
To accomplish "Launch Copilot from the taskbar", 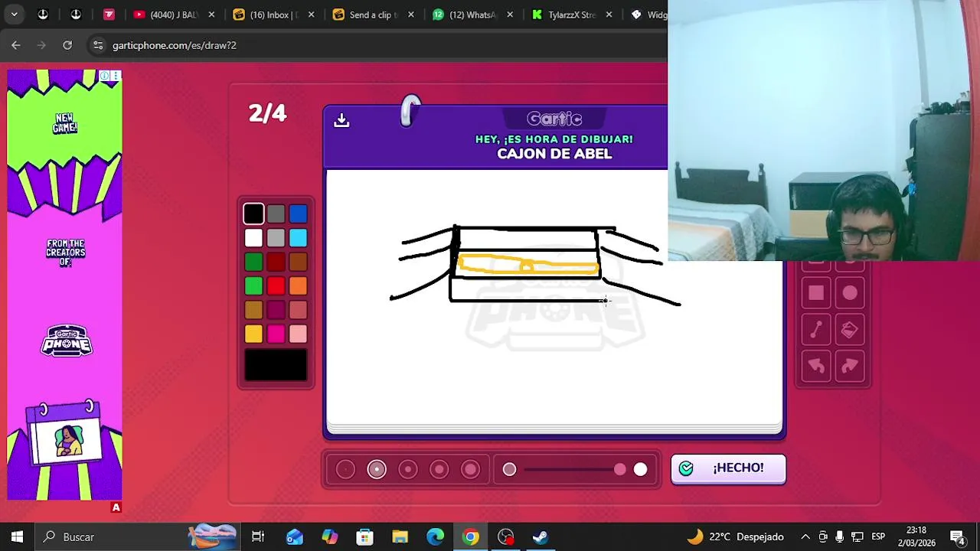I will pos(329,537).
